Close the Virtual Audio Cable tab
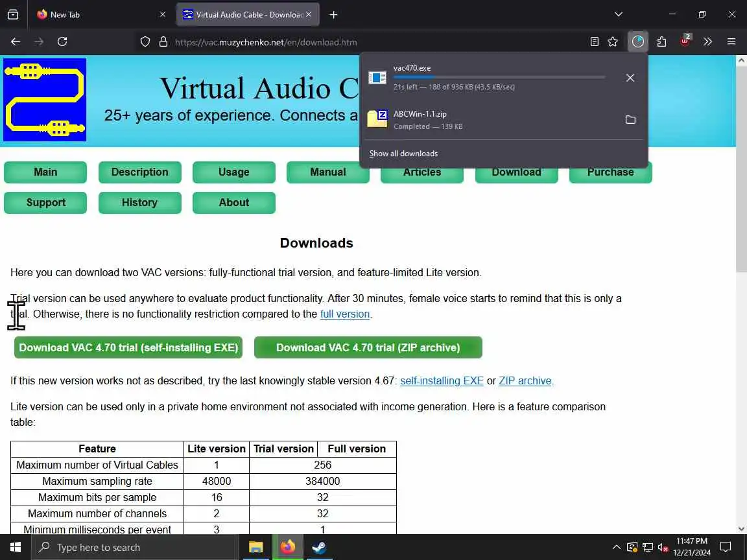 point(309,14)
